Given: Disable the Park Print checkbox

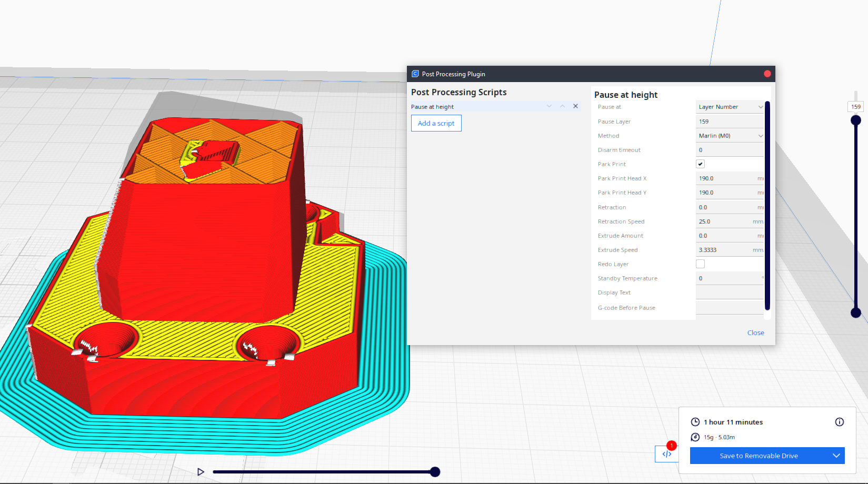Looking at the screenshot, I should (700, 164).
